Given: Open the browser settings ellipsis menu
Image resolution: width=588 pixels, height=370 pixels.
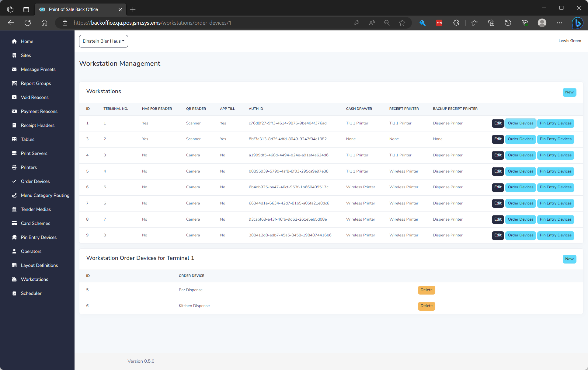Looking at the screenshot, I should pos(560,23).
